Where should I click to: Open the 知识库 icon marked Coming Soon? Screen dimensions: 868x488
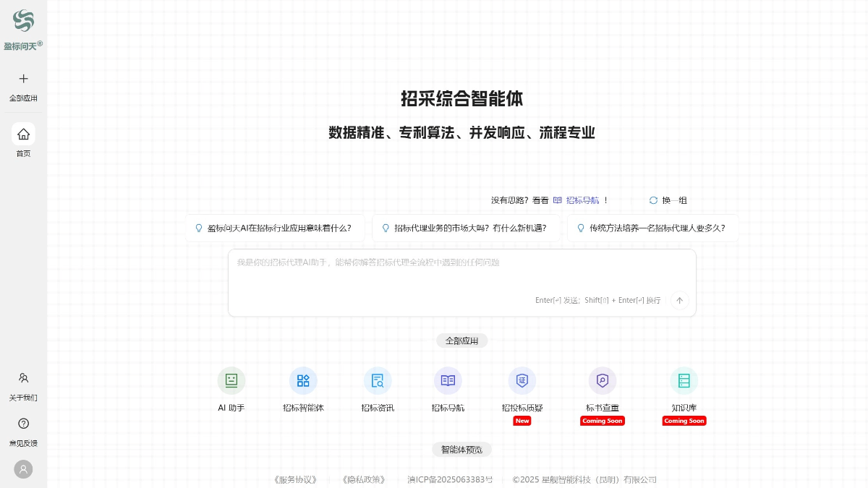(x=684, y=380)
